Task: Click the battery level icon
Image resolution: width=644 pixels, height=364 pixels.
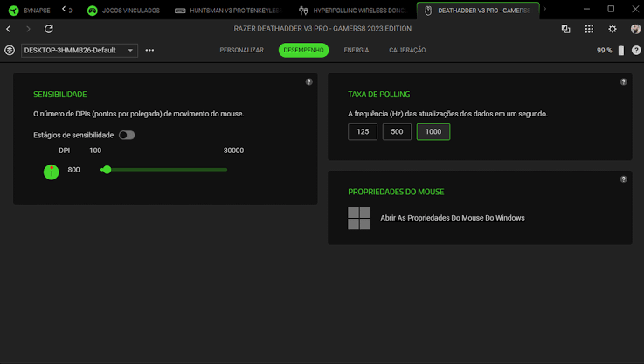Action: [621, 51]
